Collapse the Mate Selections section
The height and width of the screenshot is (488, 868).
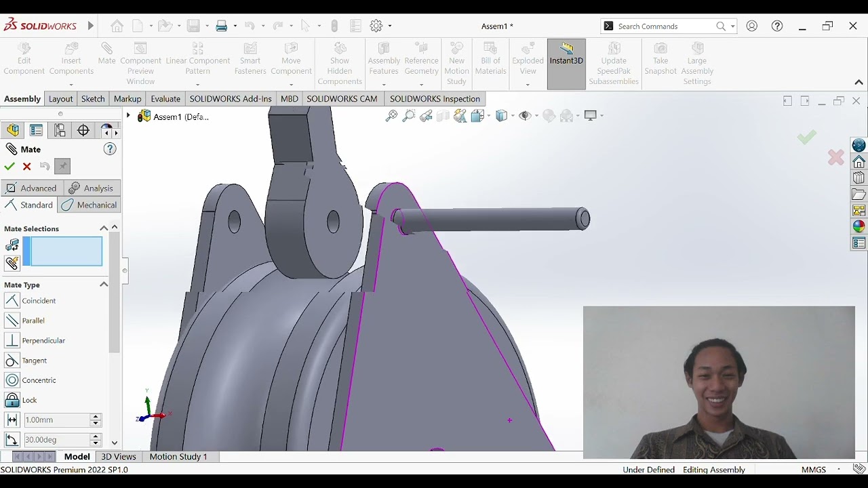coord(104,228)
